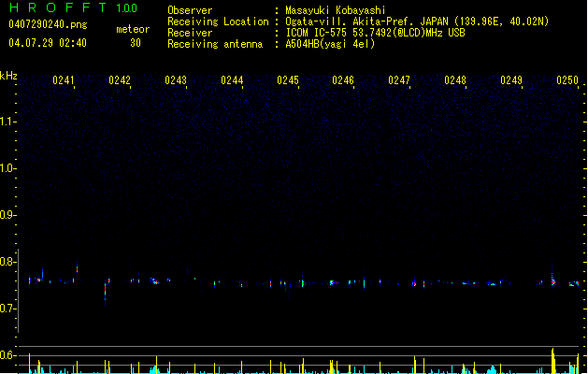Click the date stamp 04.07.29 02:40
The image size is (588, 374).
48,43
